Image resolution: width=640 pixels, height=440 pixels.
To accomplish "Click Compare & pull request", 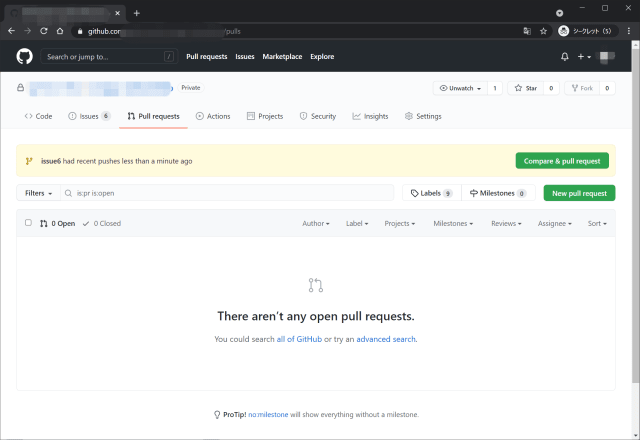I will [x=562, y=161].
